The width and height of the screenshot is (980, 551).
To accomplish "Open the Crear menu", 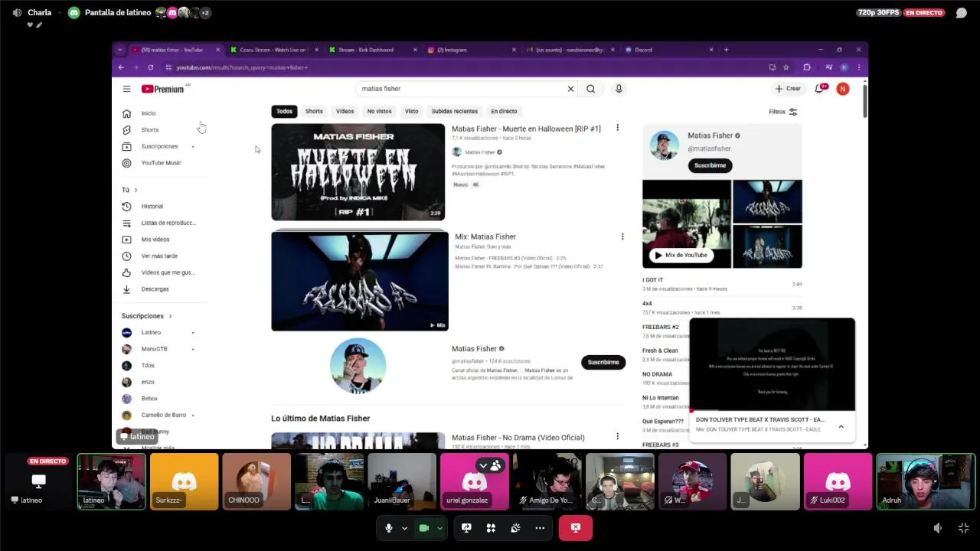I will point(788,89).
